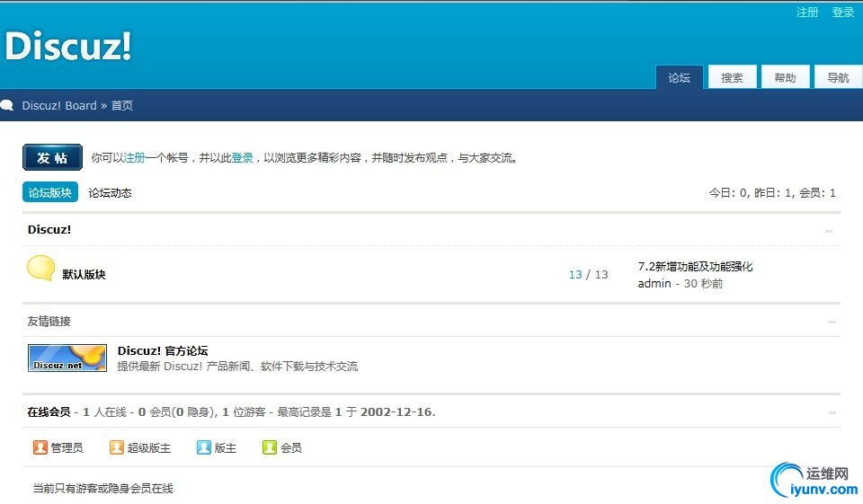Screen dimensions: 863x504
Task: Click 登录 link in top right corner
Action: [842, 12]
